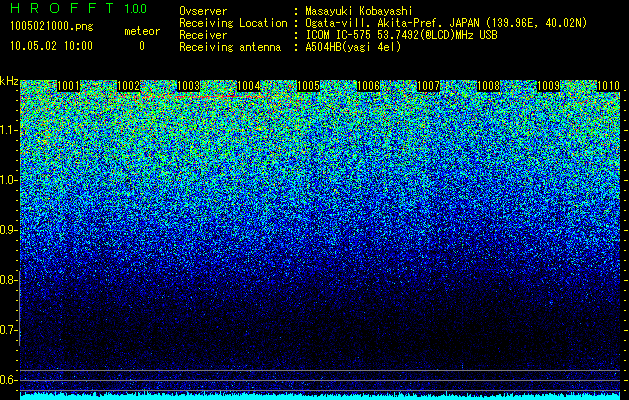Click the file name 1005021000.png
The image size is (629, 400).
[52, 27]
